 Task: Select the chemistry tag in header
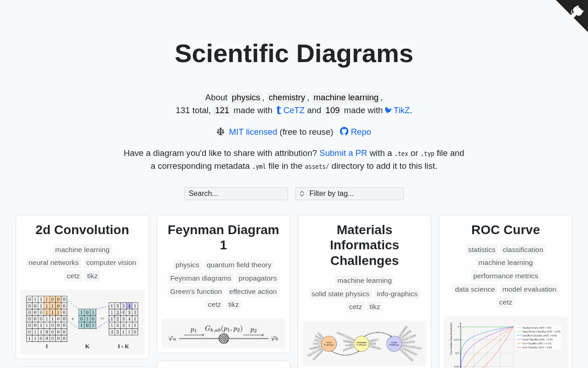pyautogui.click(x=287, y=98)
